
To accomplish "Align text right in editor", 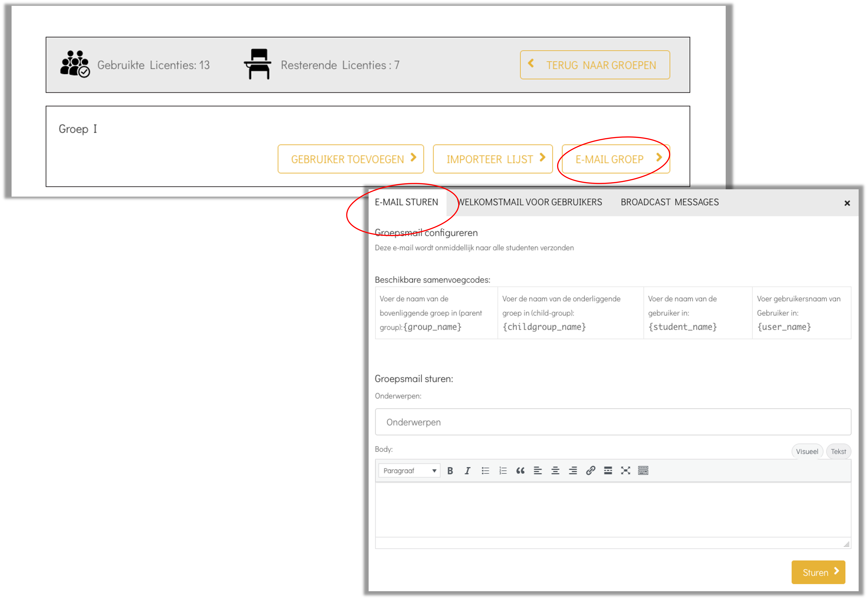I will click(573, 471).
